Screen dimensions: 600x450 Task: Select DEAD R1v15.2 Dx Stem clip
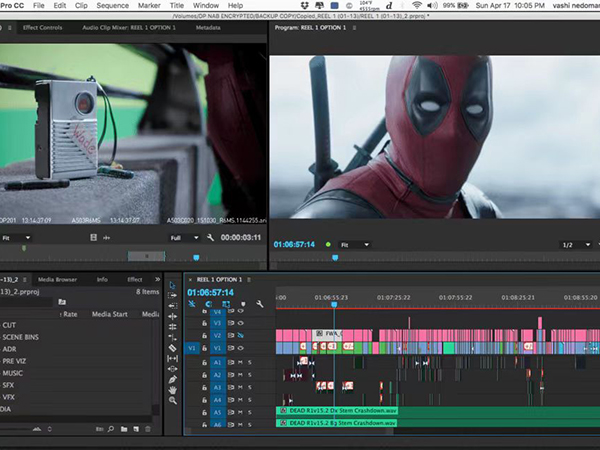tap(337, 411)
